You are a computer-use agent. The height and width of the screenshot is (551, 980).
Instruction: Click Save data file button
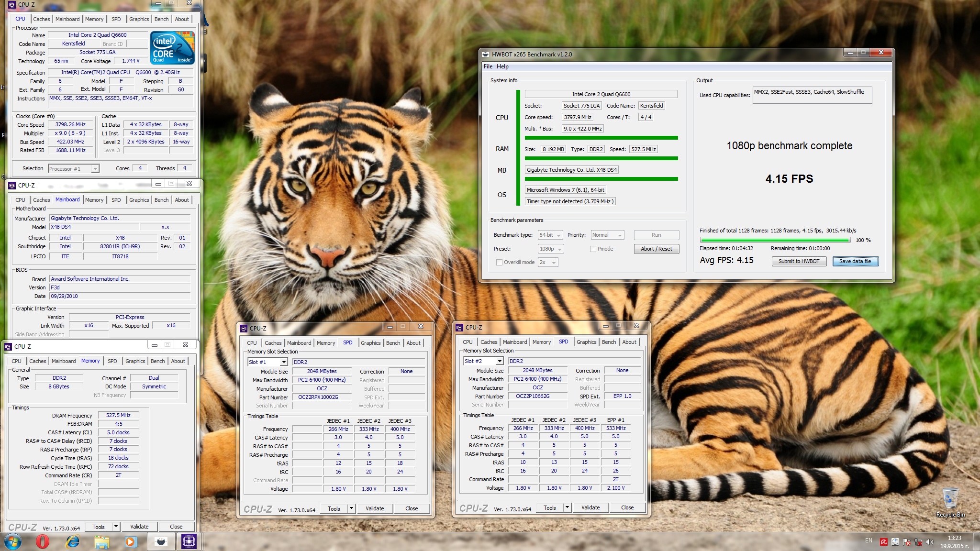pyautogui.click(x=855, y=261)
